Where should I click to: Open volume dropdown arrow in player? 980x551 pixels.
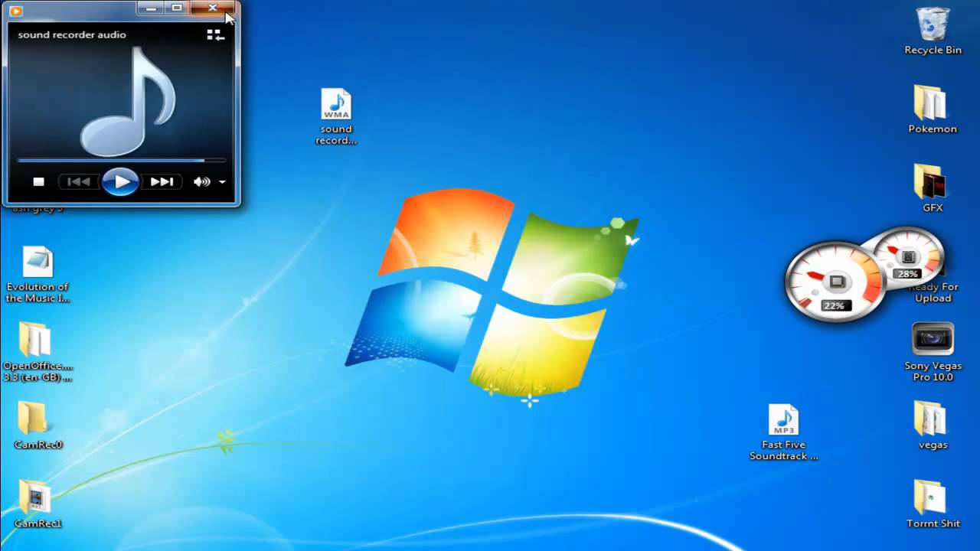[222, 182]
